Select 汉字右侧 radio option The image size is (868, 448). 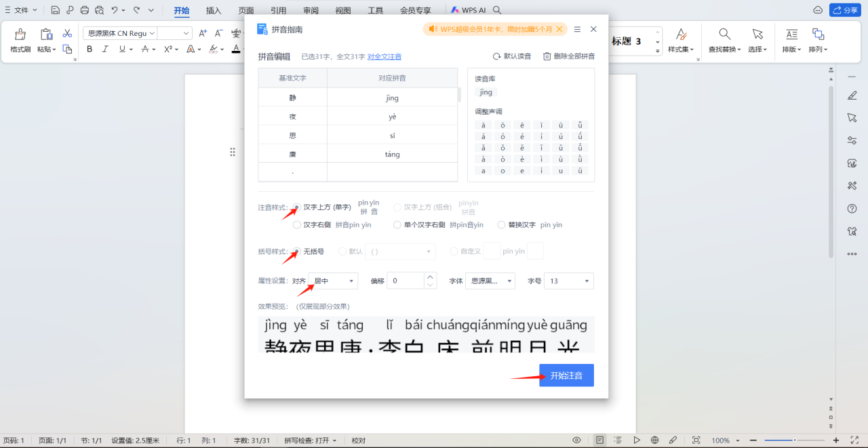[x=296, y=225]
